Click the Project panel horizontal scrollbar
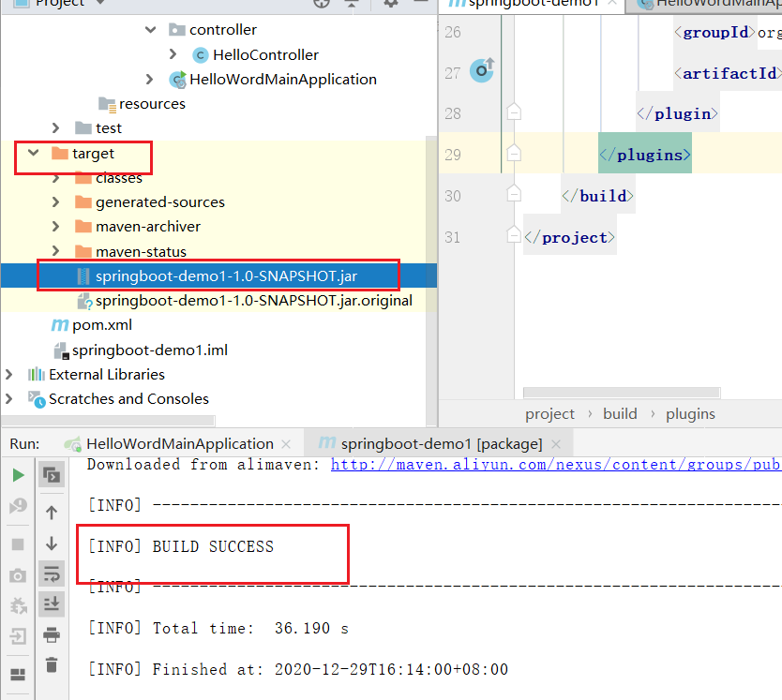Image resolution: width=782 pixels, height=700 pixels. point(108,422)
